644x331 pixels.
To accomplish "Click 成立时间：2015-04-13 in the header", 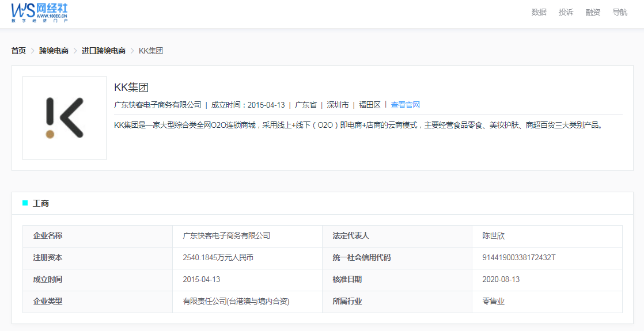I will [248, 105].
